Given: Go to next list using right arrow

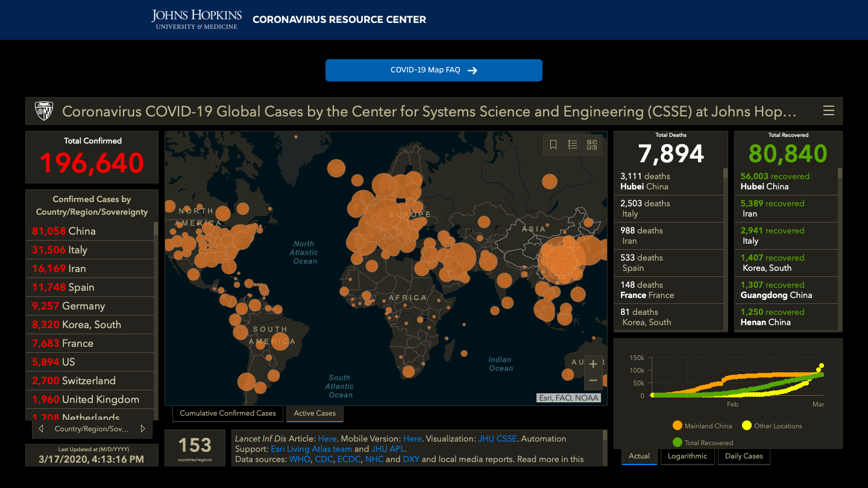Looking at the screenshot, I should (x=143, y=429).
